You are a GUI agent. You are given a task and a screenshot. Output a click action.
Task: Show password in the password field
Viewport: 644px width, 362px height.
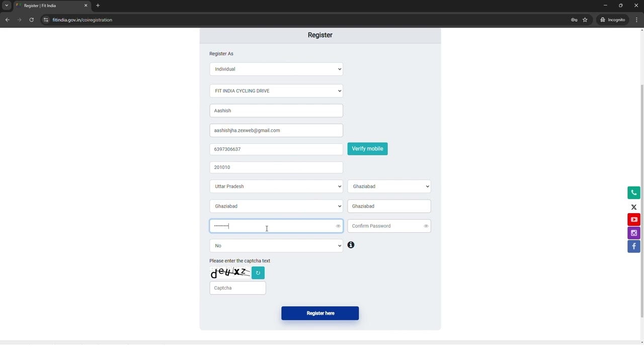click(338, 226)
